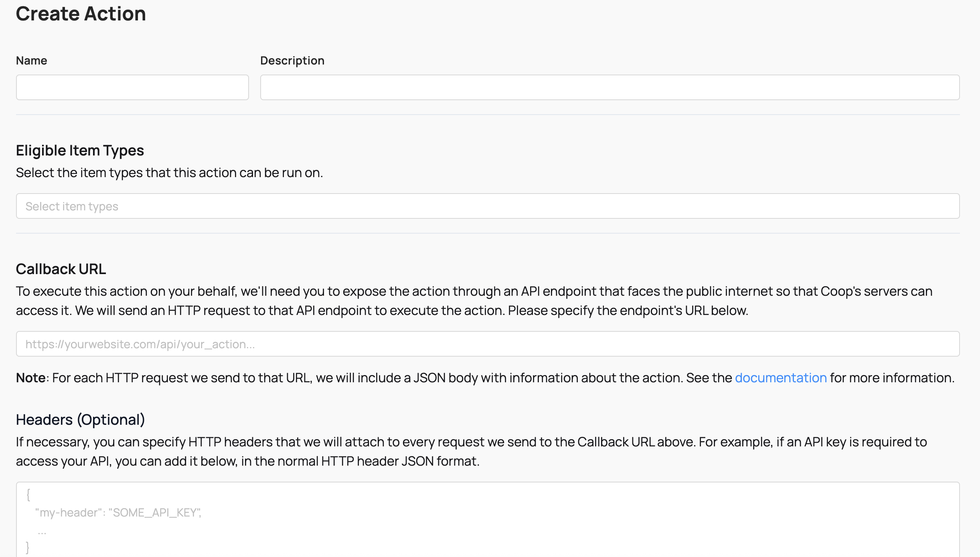Click the Headers (Optional) section header
This screenshot has width=980, height=557.
(80, 420)
